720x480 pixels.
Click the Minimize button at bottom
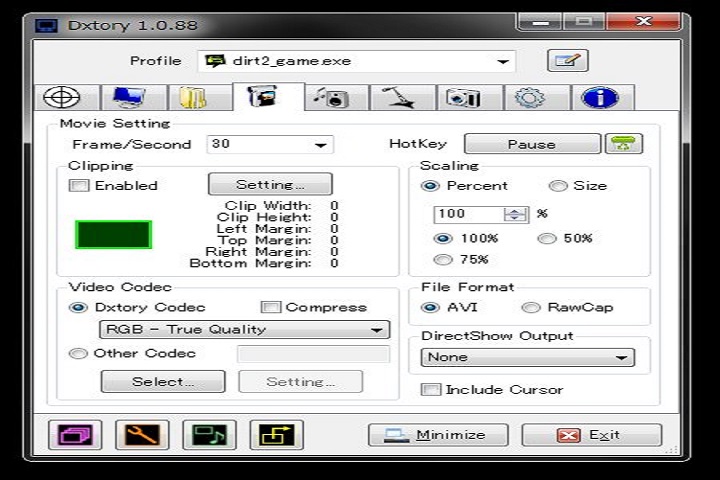point(438,435)
